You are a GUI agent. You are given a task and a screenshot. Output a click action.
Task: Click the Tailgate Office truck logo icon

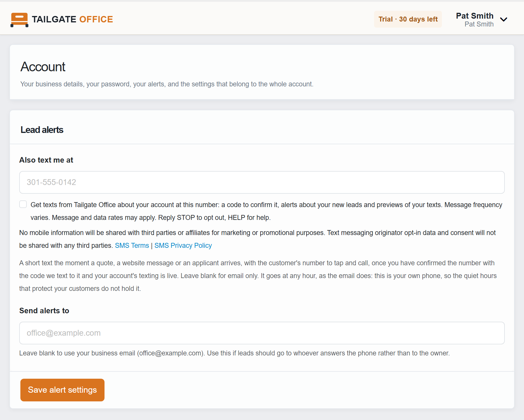[x=20, y=20]
